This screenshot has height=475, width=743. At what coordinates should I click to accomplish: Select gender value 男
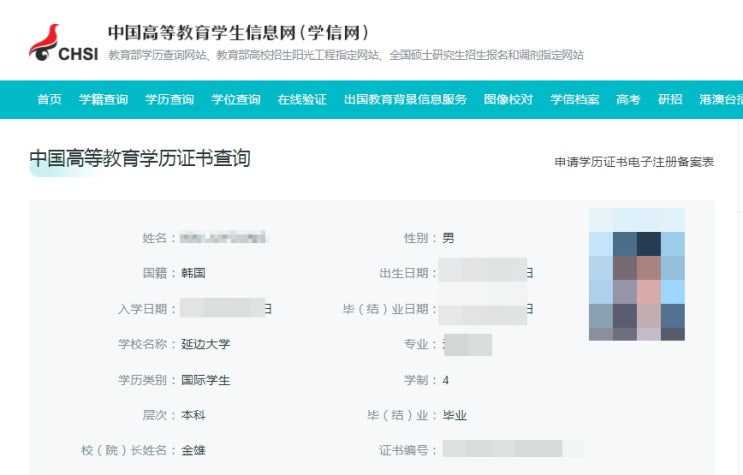point(448,238)
